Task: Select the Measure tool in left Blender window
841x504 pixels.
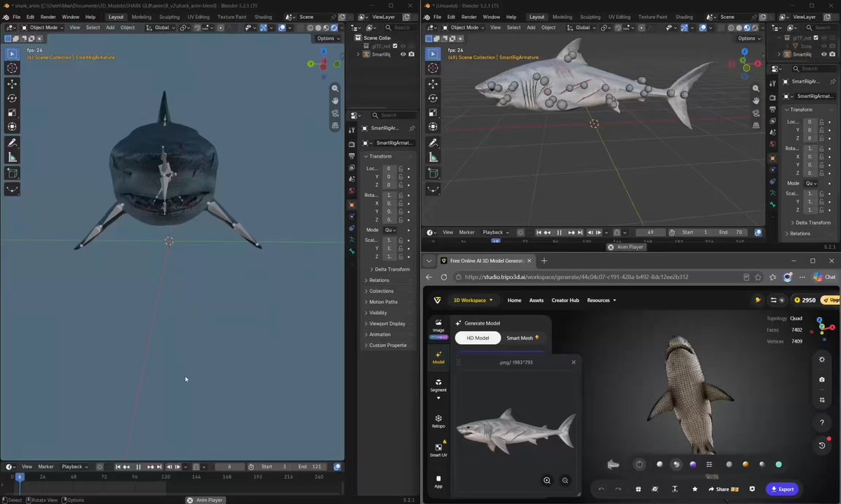Action: pyautogui.click(x=12, y=157)
